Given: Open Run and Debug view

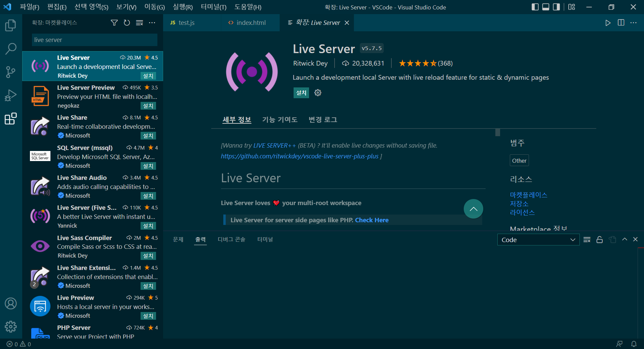Looking at the screenshot, I should (x=11, y=95).
